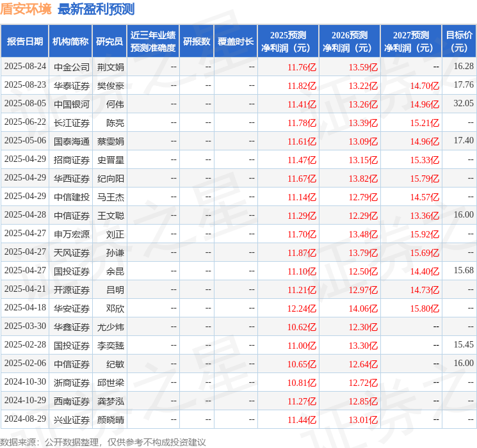Click target price 15.45

464,344
